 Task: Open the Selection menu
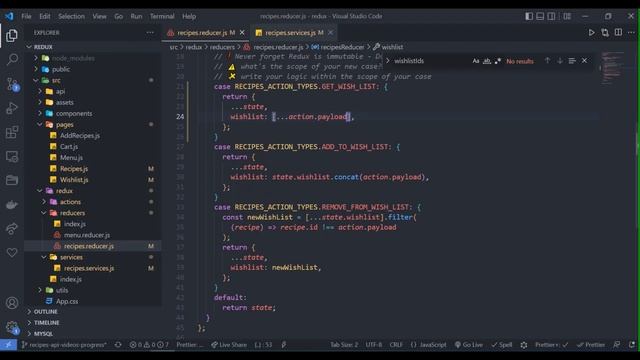71,16
